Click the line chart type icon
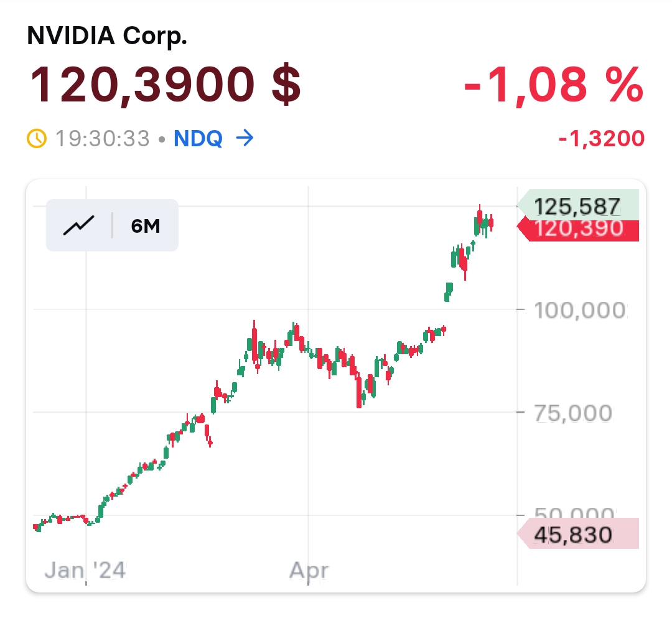This screenshot has width=672, height=623. pyautogui.click(x=78, y=225)
